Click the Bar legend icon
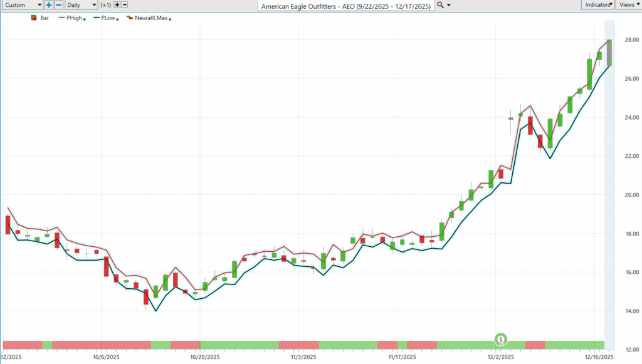 pyautogui.click(x=33, y=18)
